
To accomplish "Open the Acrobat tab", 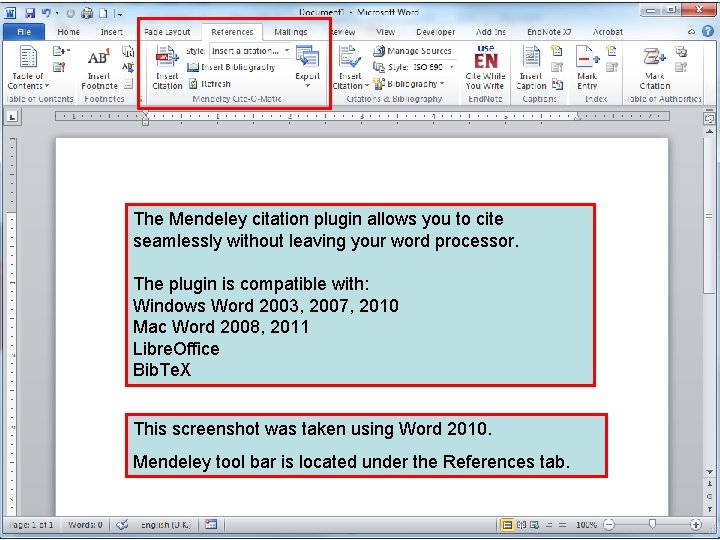I will pyautogui.click(x=608, y=32).
